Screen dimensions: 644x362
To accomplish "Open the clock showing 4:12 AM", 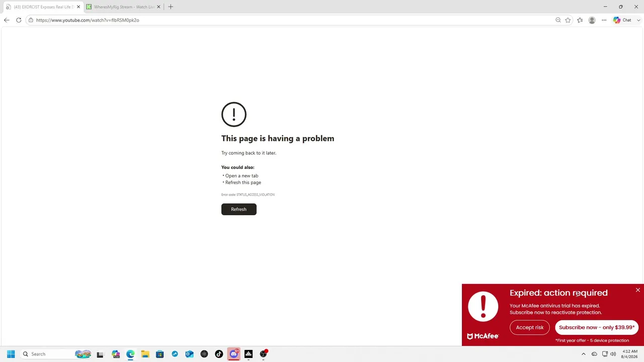I will [x=630, y=354].
